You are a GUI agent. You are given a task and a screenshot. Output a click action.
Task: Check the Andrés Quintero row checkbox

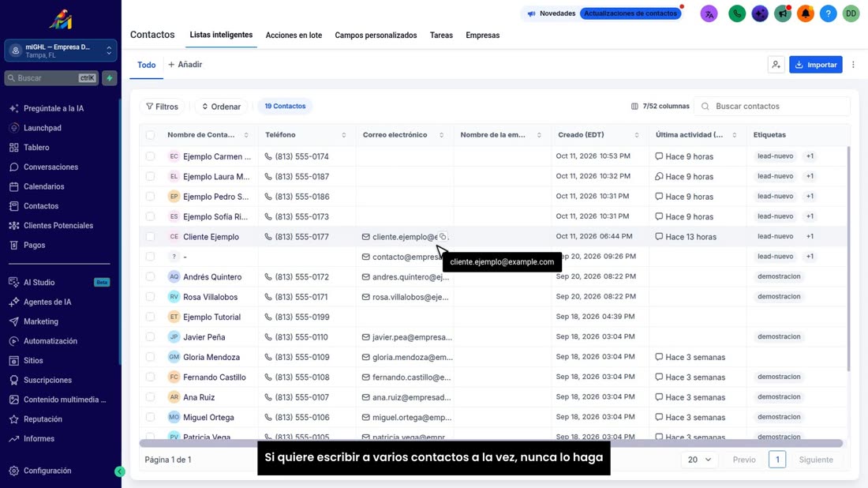click(150, 277)
